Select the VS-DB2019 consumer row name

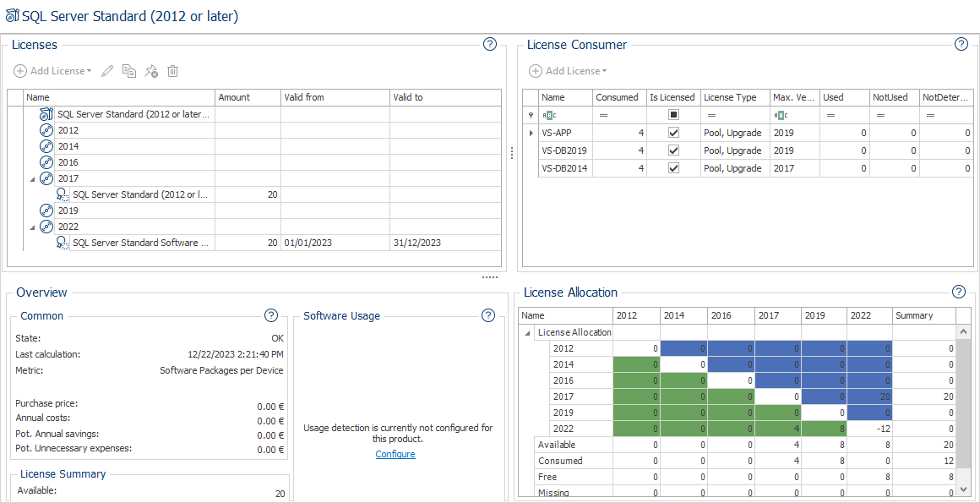tap(564, 150)
